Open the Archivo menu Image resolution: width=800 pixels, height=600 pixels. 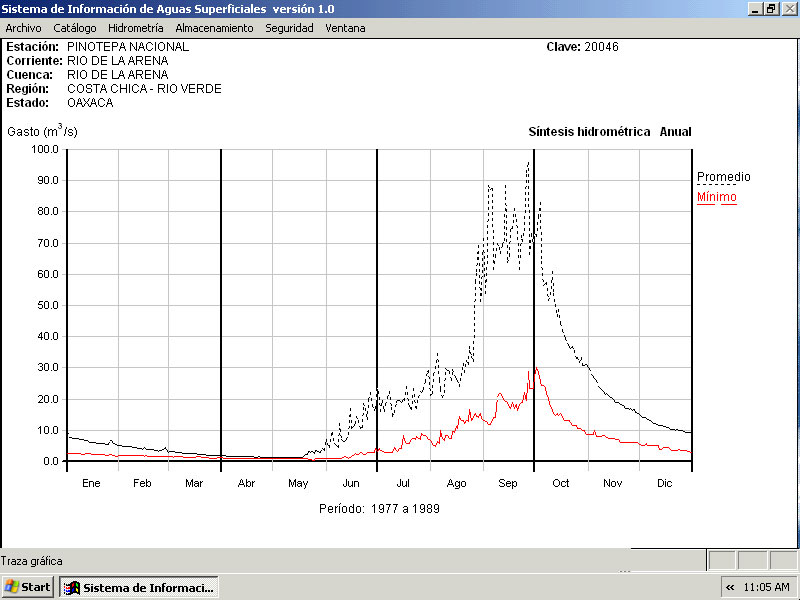click(x=23, y=28)
